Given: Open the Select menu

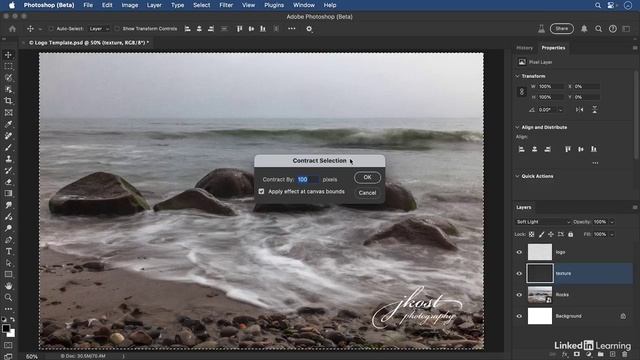Looking at the screenshot, I should 202,5.
